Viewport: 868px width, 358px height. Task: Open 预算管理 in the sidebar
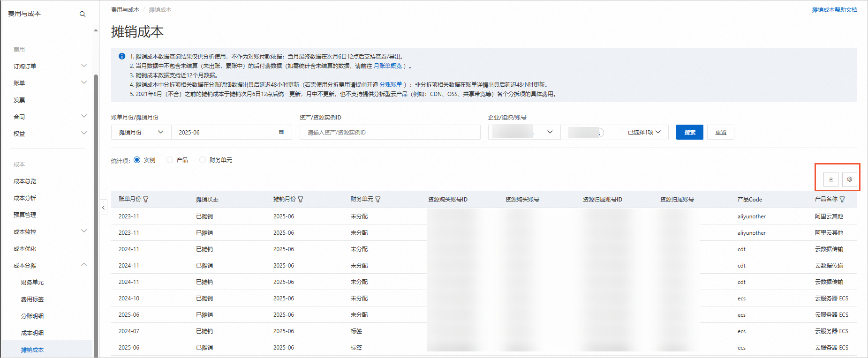[x=25, y=215]
